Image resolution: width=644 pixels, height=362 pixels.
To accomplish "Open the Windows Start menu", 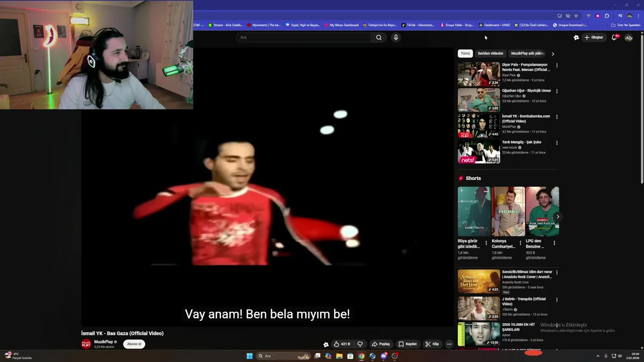I will coord(250,356).
